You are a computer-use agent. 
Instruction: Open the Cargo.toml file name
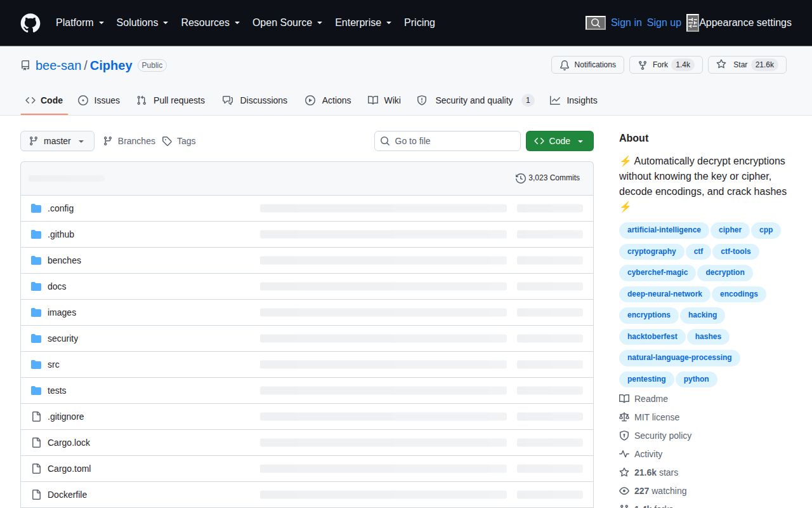tap(69, 469)
